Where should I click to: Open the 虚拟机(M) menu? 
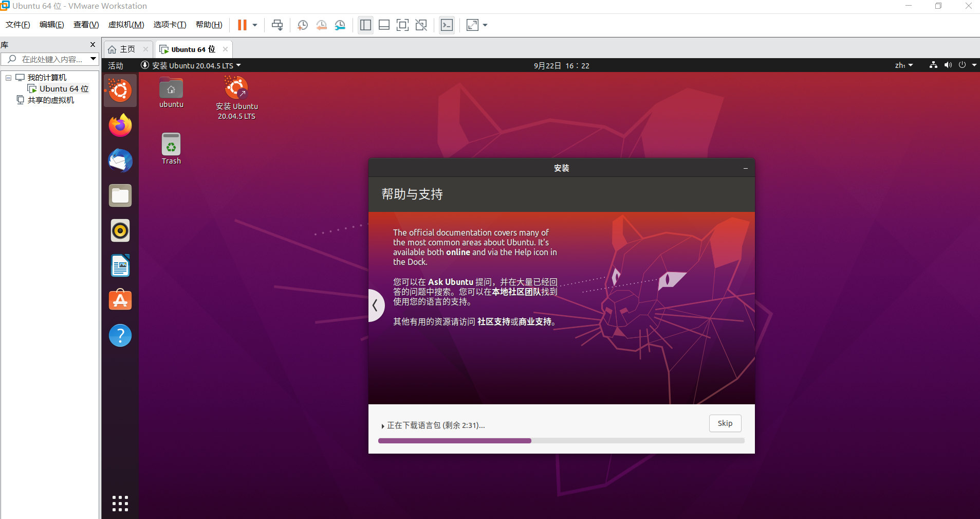(x=126, y=25)
